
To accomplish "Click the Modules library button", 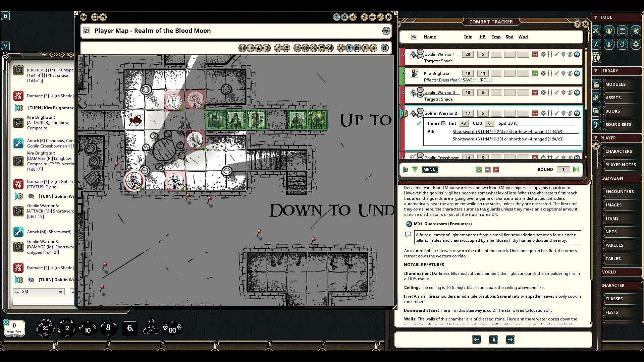I will (x=615, y=84).
